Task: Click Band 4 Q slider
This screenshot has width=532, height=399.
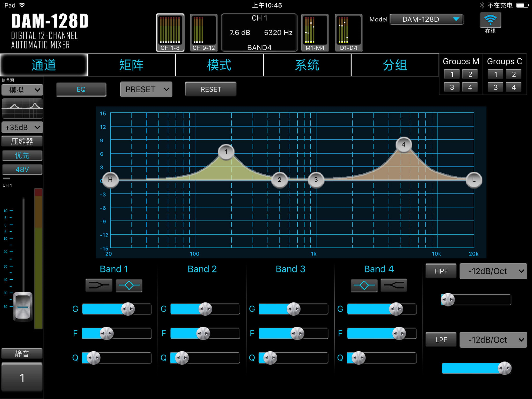Action: tap(382, 358)
